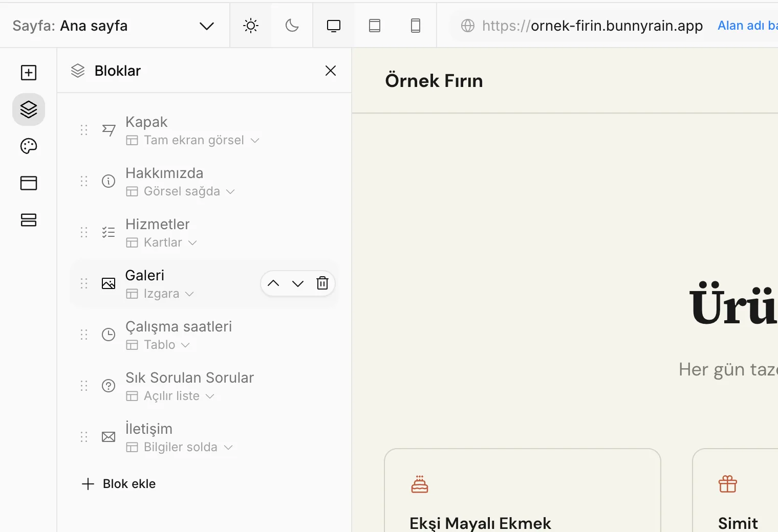This screenshot has height=532, width=778.
Task: Open the Sayfa: Ana sayfa page dropdown
Action: pos(114,26)
